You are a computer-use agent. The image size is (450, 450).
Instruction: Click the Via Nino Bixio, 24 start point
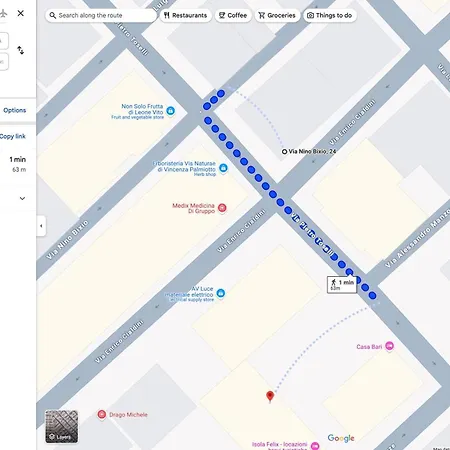(x=284, y=151)
